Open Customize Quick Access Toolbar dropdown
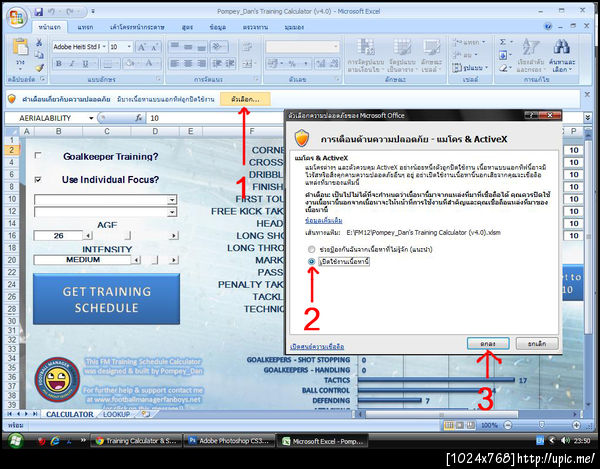The image size is (600, 469). coord(93,12)
